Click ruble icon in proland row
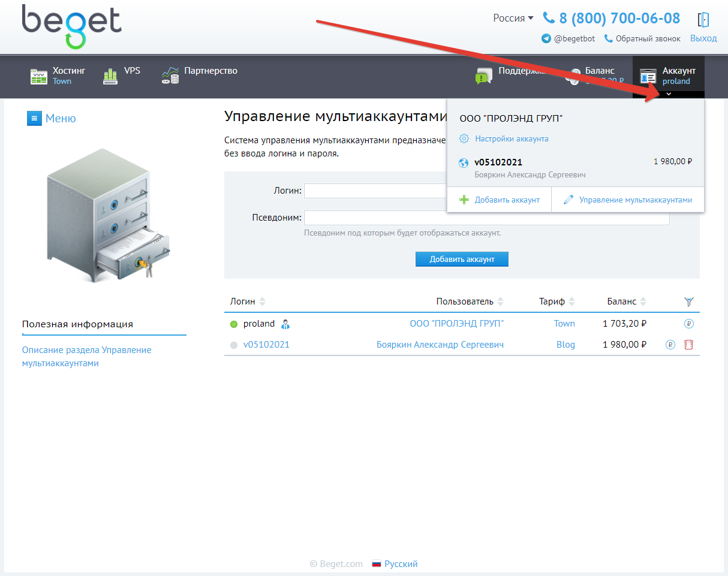This screenshot has width=728, height=576. [688, 324]
